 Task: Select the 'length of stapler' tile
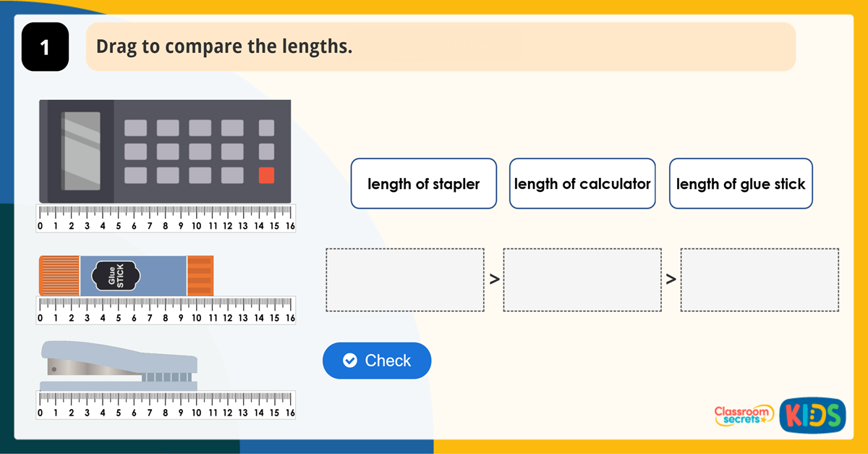point(423,183)
